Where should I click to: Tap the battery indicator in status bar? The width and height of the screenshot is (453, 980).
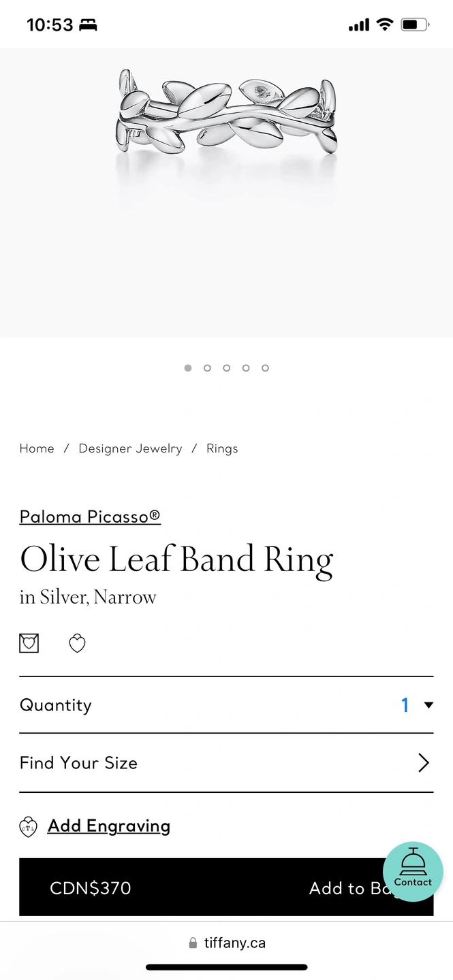415,25
